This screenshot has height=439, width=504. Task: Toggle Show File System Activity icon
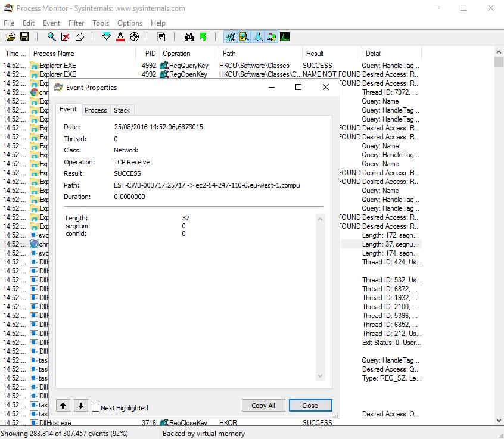click(x=244, y=37)
